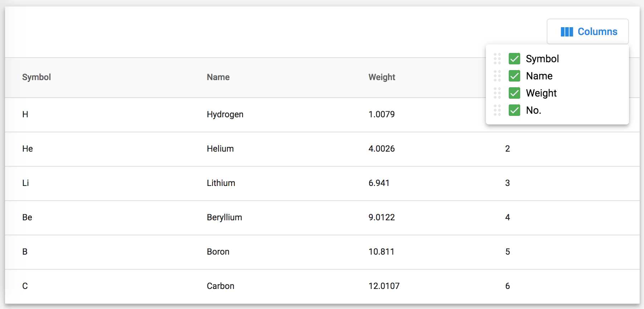This screenshot has width=644, height=309.
Task: Click the drag handle beside Symbol
Action: tap(497, 59)
